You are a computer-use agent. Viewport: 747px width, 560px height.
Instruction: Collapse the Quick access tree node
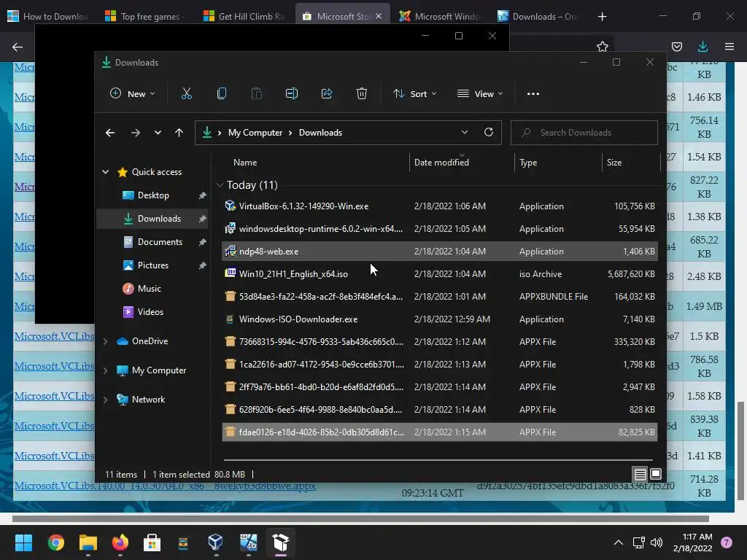(x=105, y=172)
